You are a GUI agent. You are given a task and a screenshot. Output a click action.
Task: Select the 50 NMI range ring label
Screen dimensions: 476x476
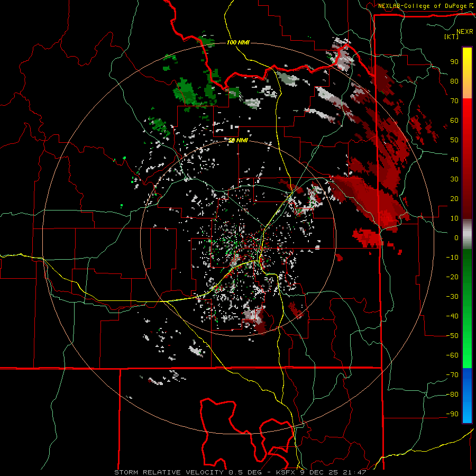click(x=238, y=140)
